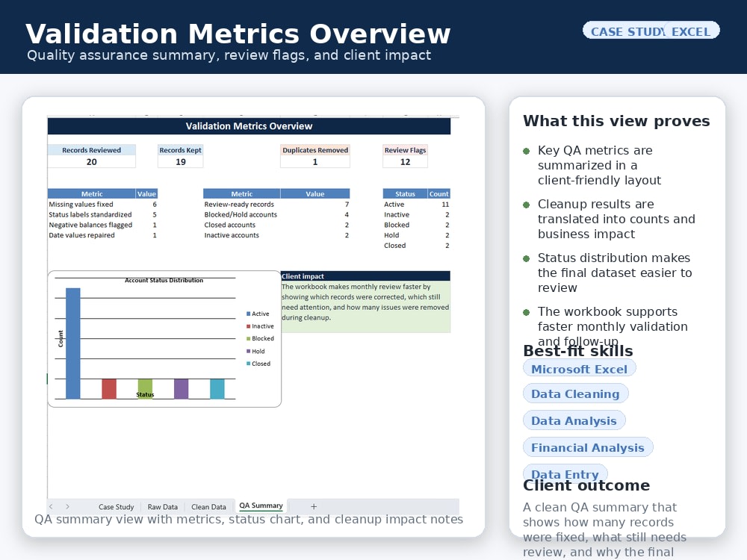Click the Negative balances flagged row
The image size is (747, 560).
[102, 225]
